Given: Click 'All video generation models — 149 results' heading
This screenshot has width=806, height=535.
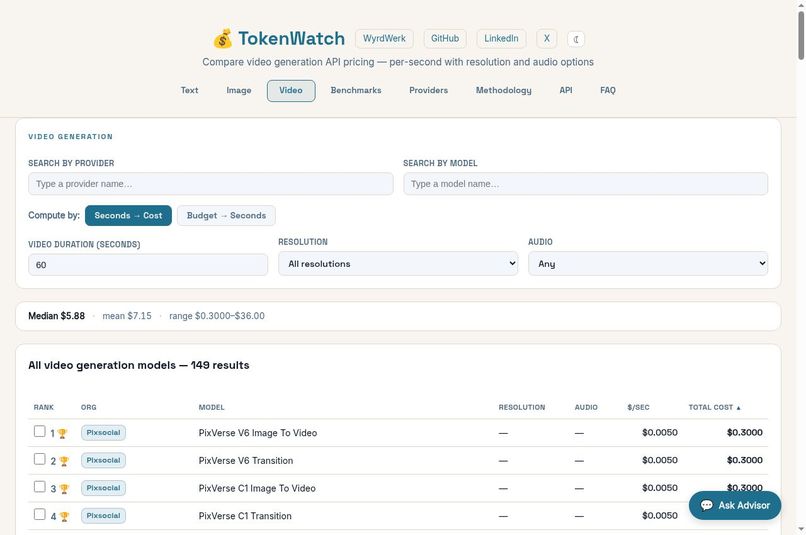Looking at the screenshot, I should tap(139, 365).
